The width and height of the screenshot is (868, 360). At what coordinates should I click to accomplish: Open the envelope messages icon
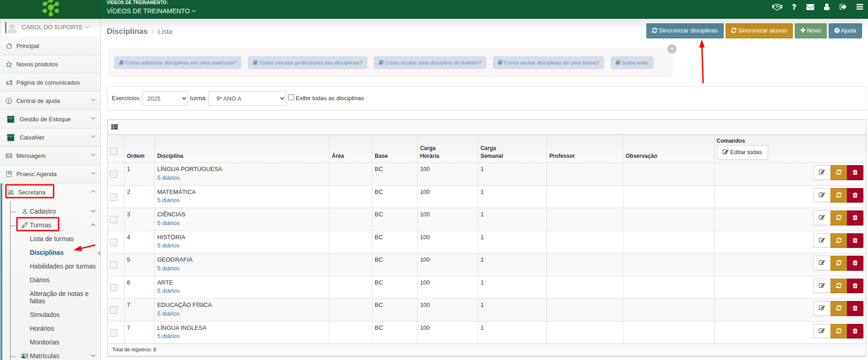tap(810, 7)
